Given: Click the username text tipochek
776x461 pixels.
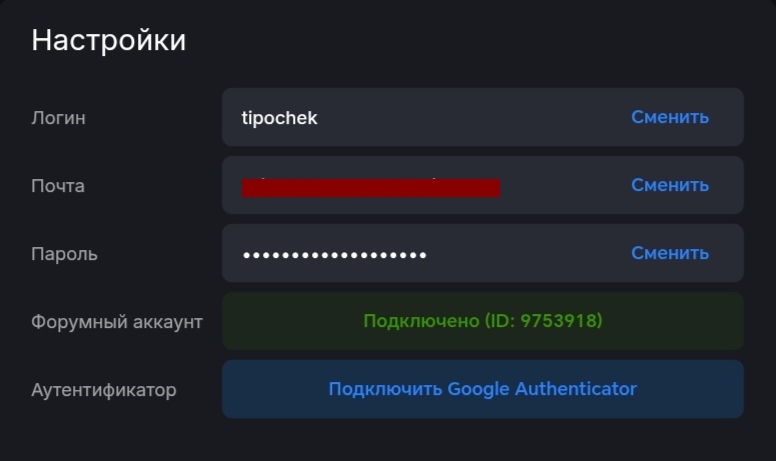Looking at the screenshot, I should click(x=279, y=118).
